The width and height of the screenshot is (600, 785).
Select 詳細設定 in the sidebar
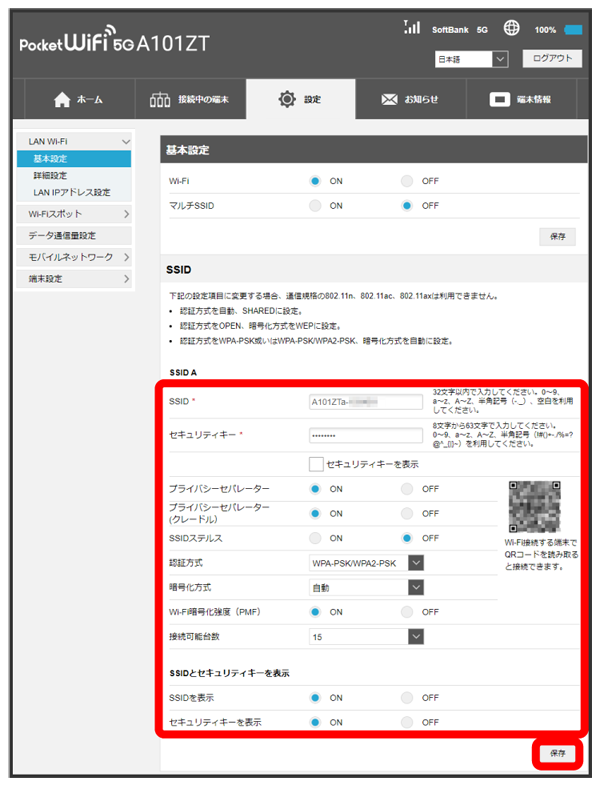click(x=51, y=175)
